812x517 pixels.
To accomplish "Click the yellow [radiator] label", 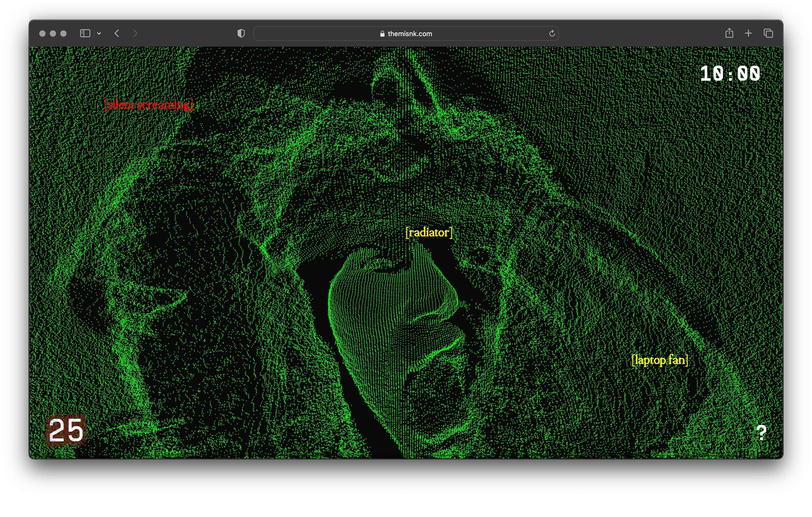I will 429,233.
